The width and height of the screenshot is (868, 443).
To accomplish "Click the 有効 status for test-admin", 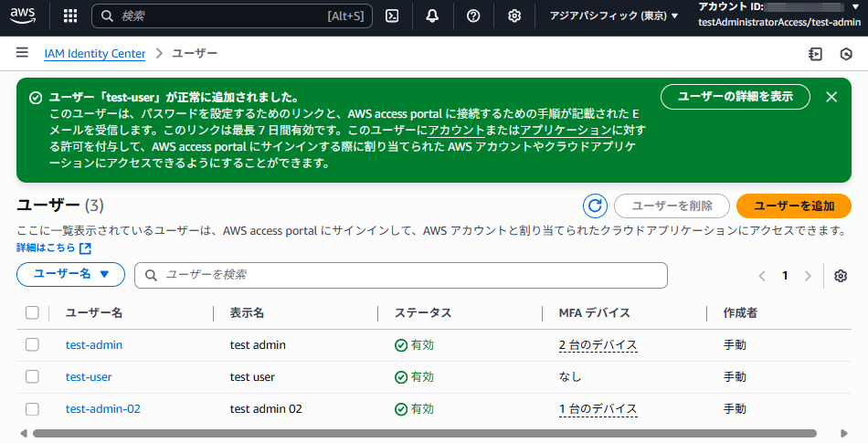I will pyautogui.click(x=414, y=344).
